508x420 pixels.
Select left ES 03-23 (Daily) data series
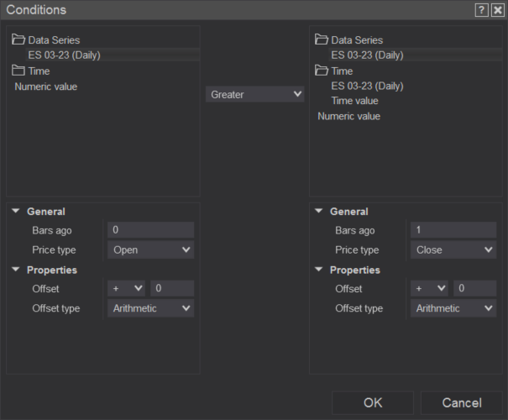113,55
